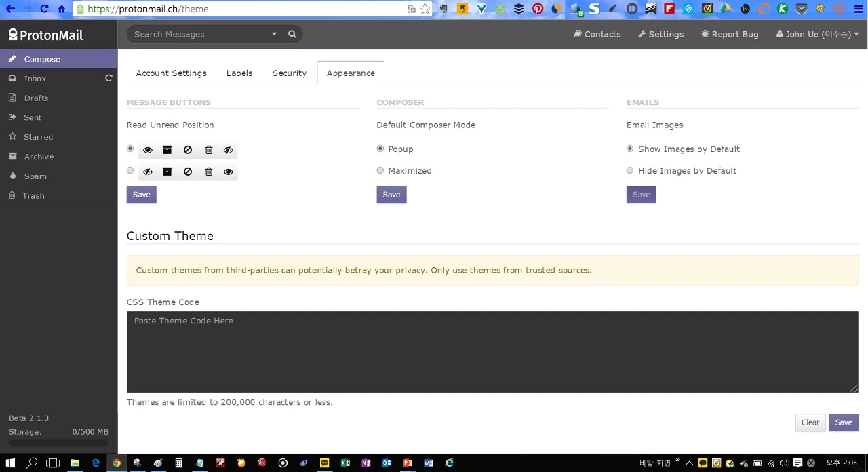Click the Pinterest extension icon
The height and width of the screenshot is (472, 868).
[538, 9]
